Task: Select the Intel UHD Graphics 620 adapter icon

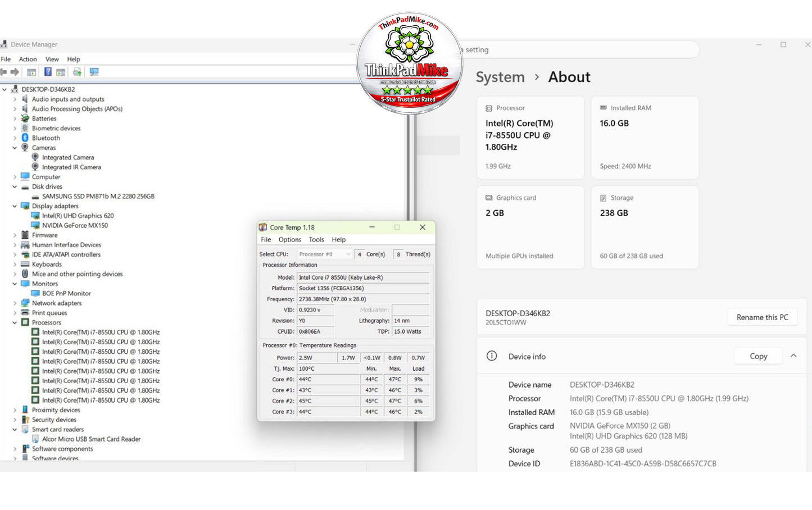Action: [35, 216]
